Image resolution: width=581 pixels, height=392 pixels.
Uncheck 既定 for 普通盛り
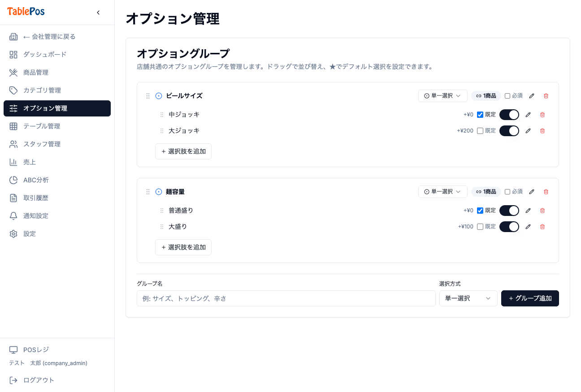(480, 211)
